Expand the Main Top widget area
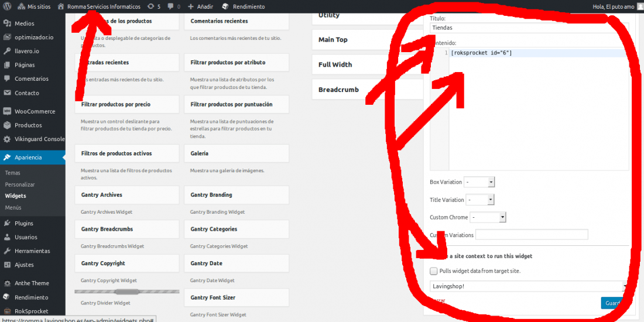 pyautogui.click(x=367, y=39)
